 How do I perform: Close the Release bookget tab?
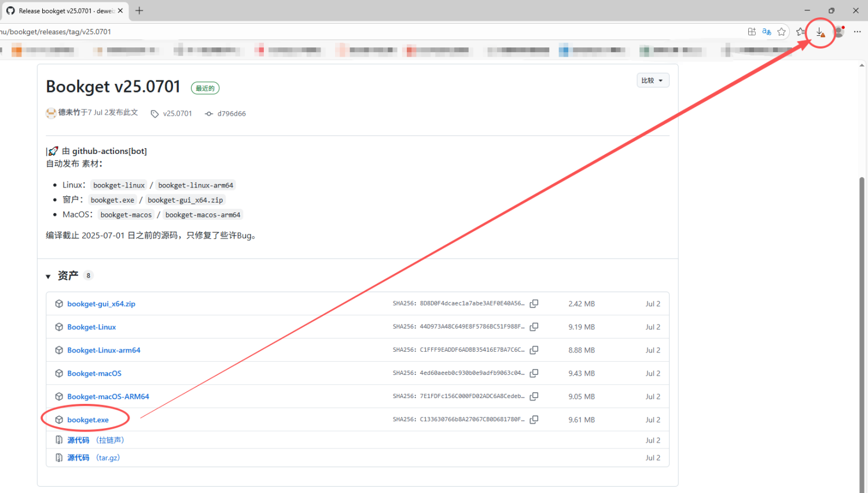click(x=120, y=10)
